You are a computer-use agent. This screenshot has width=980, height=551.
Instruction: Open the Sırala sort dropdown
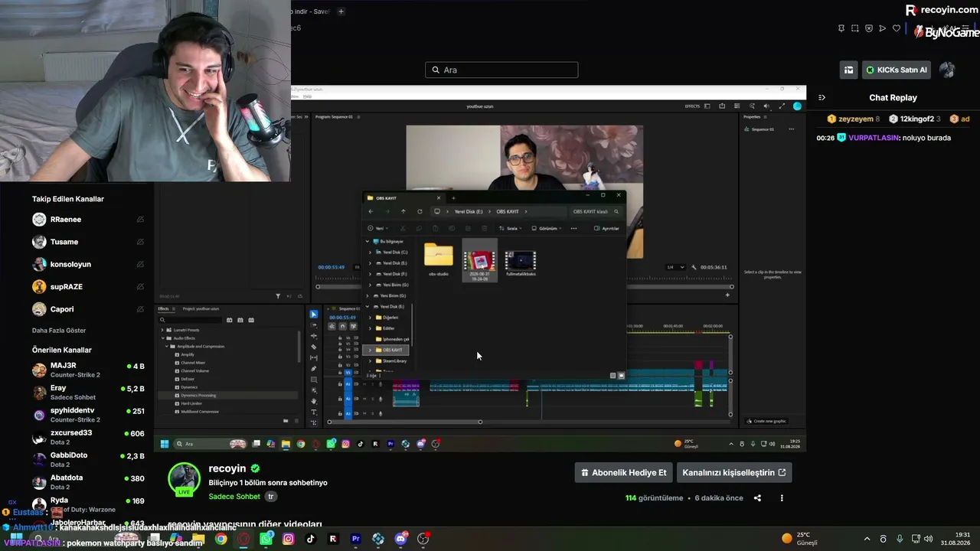pos(510,228)
